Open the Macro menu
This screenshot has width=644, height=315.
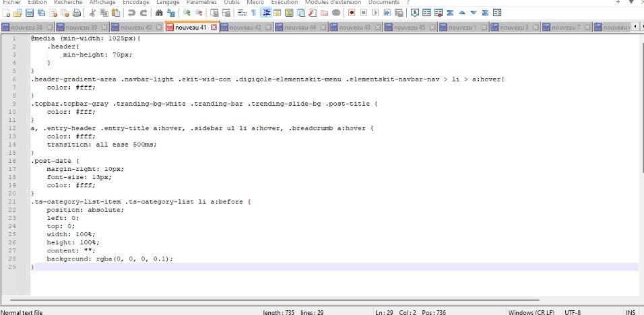point(255,2)
